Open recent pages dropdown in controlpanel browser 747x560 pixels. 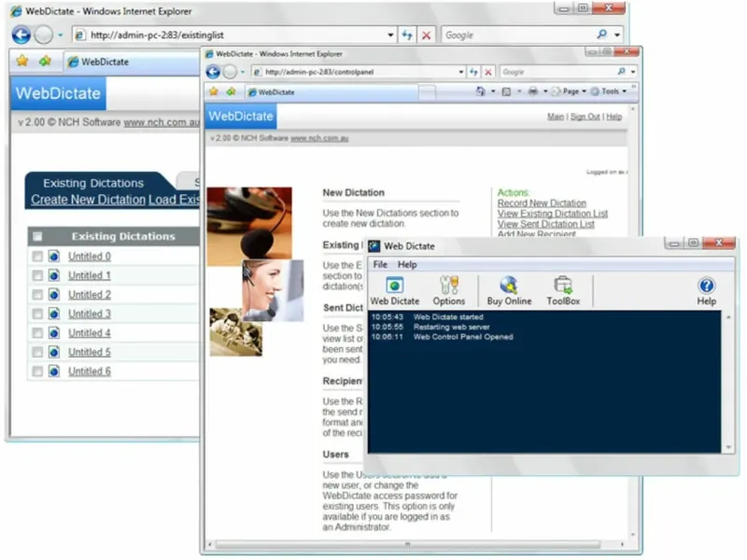243,72
